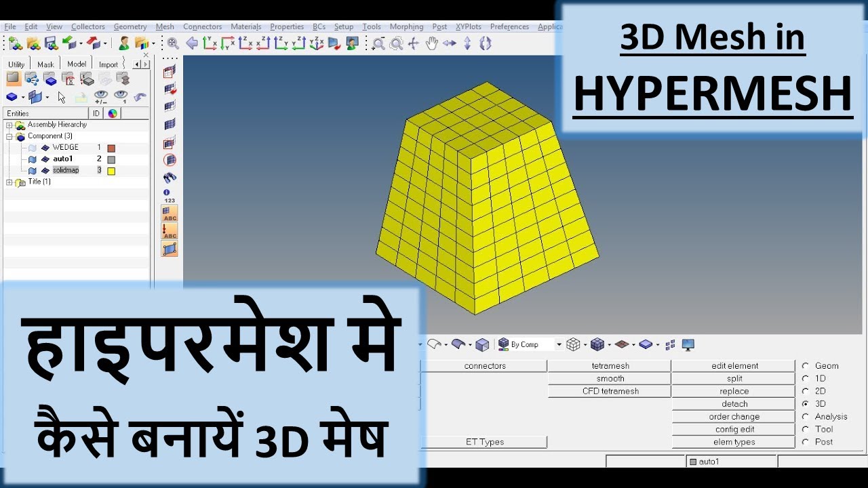Viewport: 868px width, 488px height.
Task: Open dropdown beside blue flat solid icon
Action: 657,345
